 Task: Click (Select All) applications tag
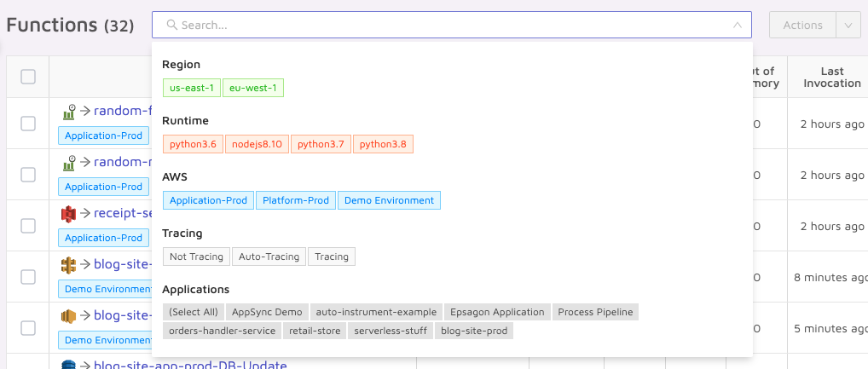pyautogui.click(x=194, y=312)
